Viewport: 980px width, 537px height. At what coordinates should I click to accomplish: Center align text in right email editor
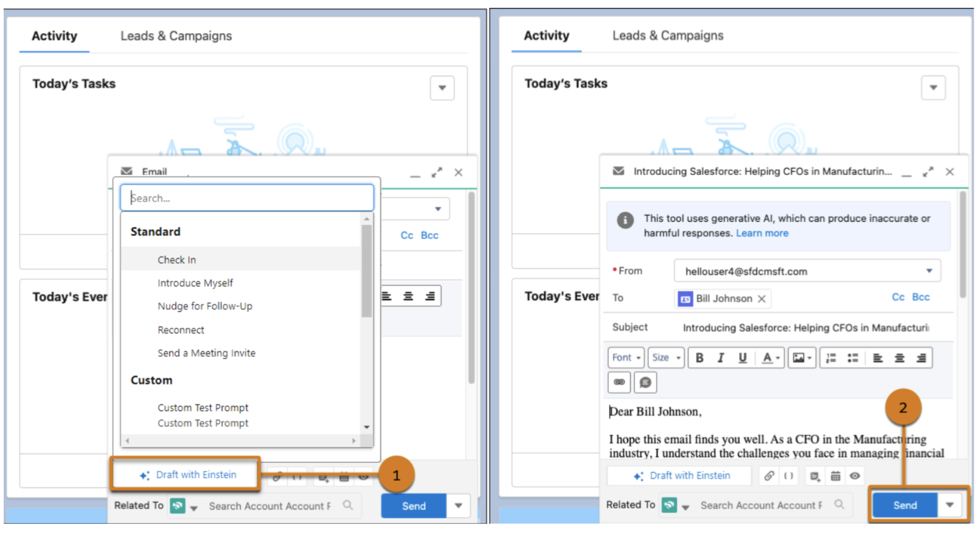(x=900, y=358)
